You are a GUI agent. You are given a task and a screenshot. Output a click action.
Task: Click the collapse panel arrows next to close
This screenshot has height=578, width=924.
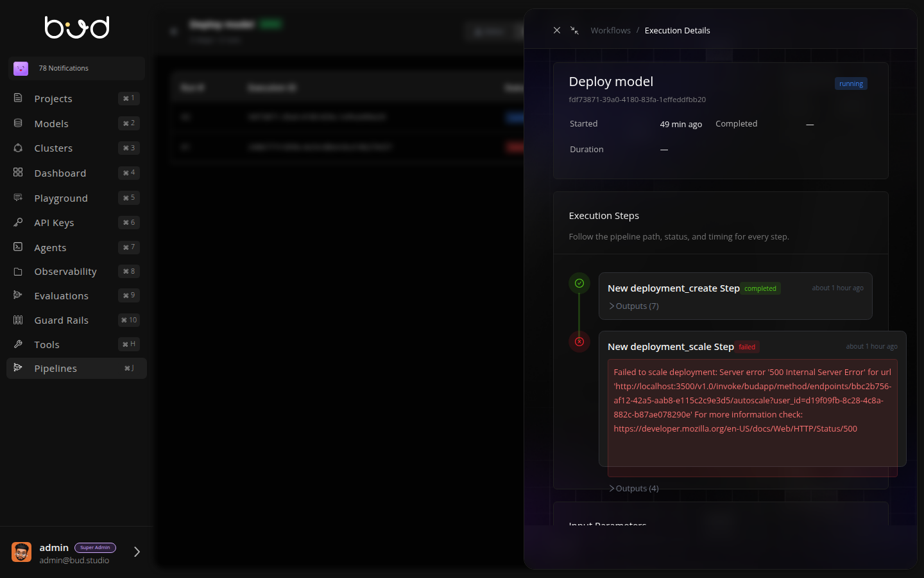point(574,30)
